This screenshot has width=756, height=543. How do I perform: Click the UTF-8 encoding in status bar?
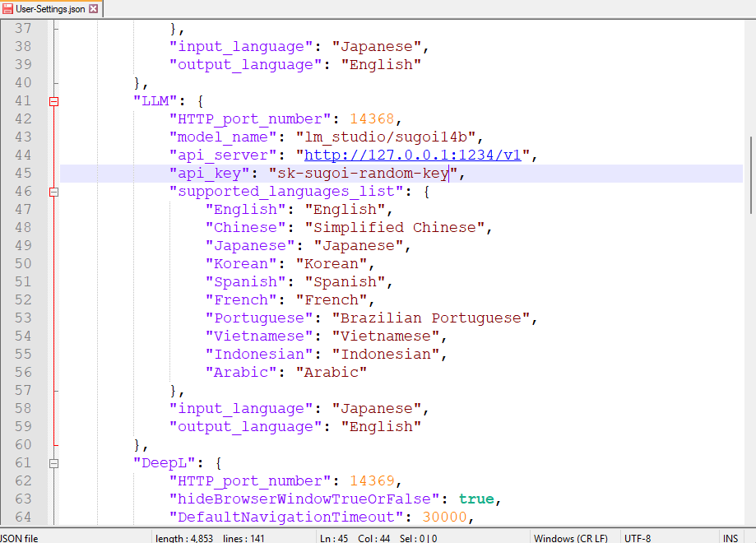coord(638,538)
